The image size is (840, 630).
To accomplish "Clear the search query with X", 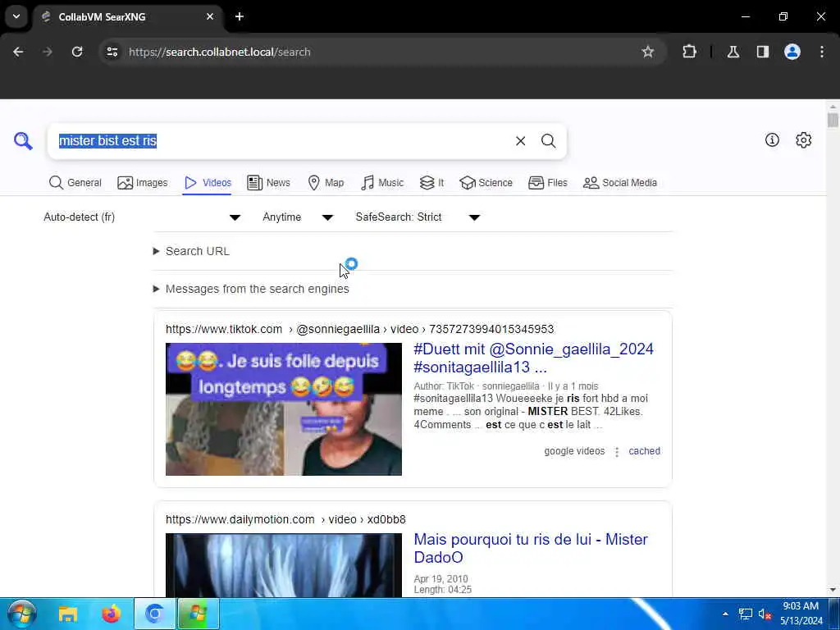I will (520, 141).
